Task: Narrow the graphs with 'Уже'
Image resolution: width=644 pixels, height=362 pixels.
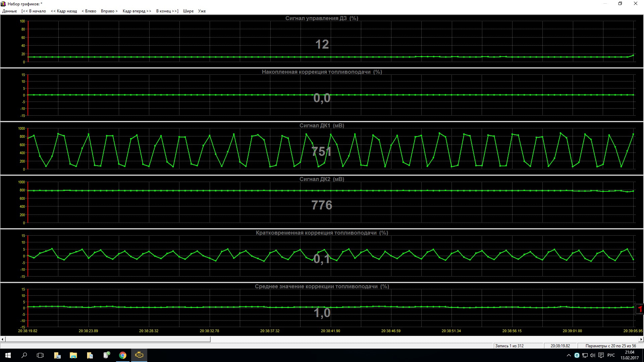Action: tap(202, 11)
